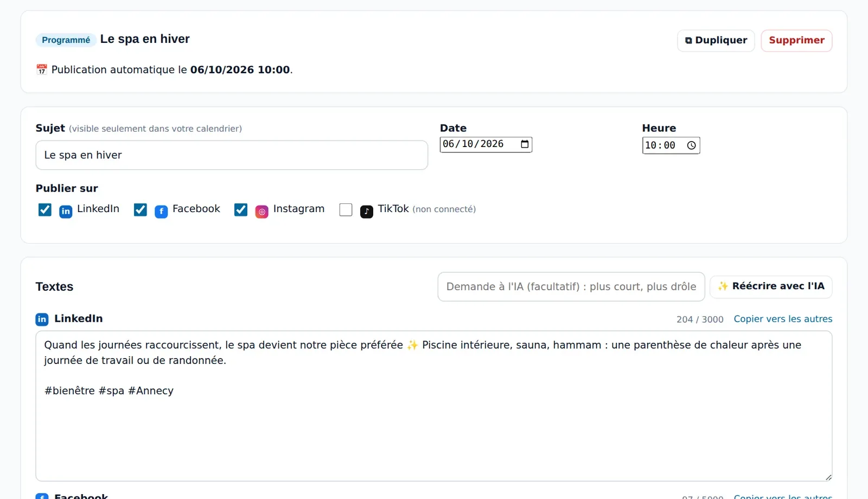Focus the Demande à l'IA input
This screenshot has width=868, height=499.
tap(571, 286)
